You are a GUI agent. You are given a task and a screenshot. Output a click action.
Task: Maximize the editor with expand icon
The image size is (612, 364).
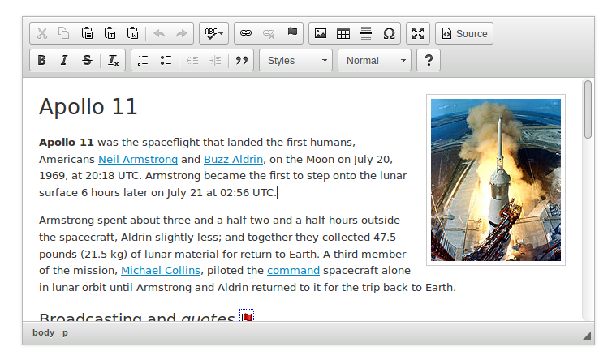click(418, 33)
